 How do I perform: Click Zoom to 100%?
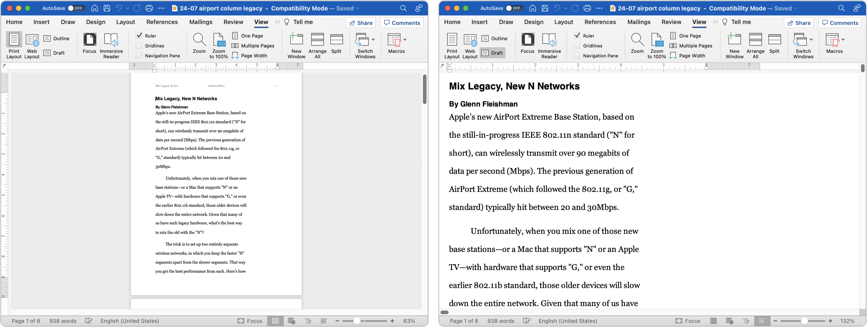click(218, 45)
